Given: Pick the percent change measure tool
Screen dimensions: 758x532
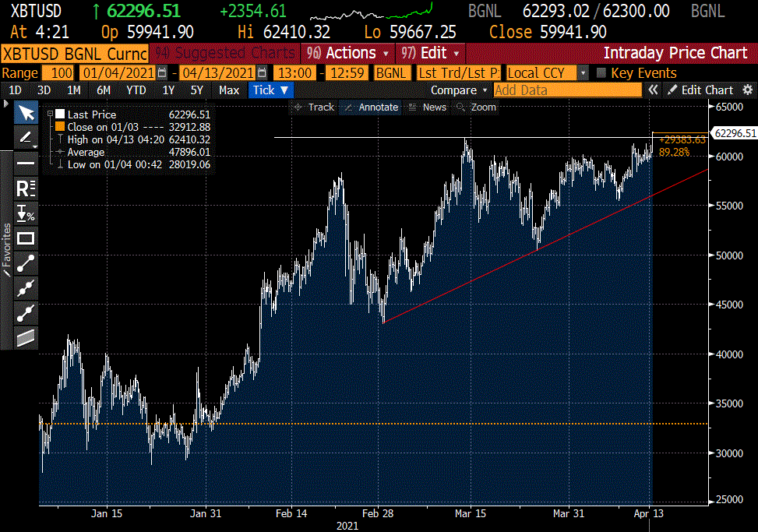Looking at the screenshot, I should pyautogui.click(x=26, y=213).
